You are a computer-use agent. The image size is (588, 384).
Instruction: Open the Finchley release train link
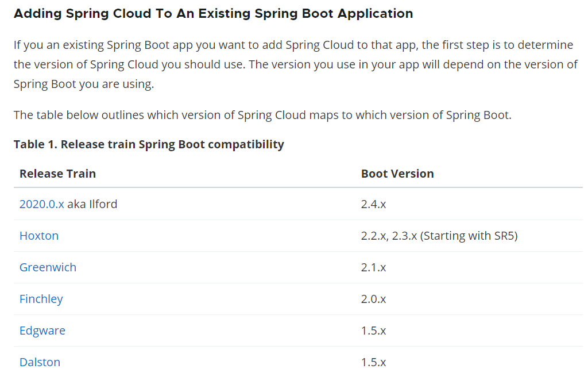coord(41,299)
